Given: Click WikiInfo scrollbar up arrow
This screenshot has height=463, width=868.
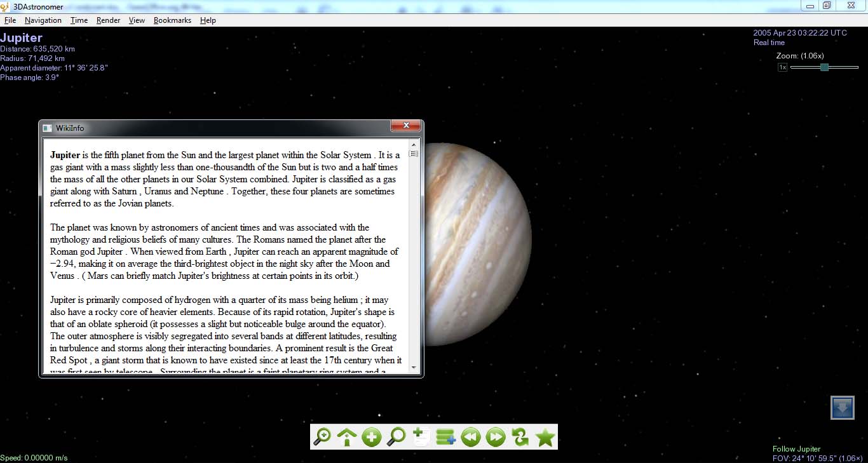Looking at the screenshot, I should (414, 144).
